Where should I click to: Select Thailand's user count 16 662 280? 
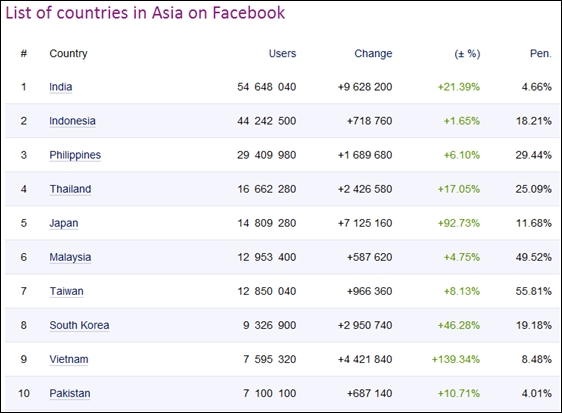[267, 189]
